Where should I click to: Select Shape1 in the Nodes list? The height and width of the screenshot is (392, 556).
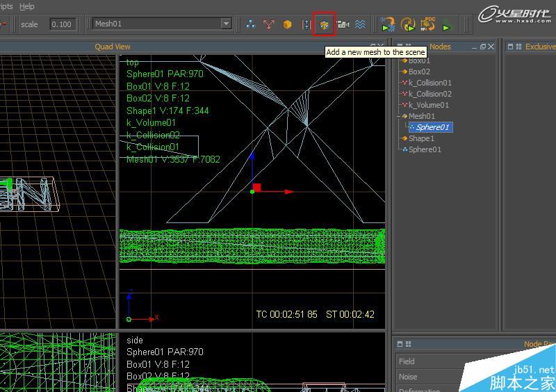420,138
